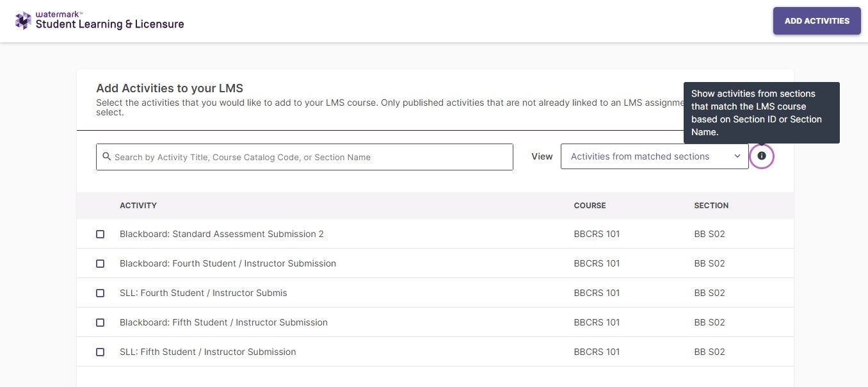Click the section-matching tooltip text
868x387 pixels.
[x=757, y=113]
